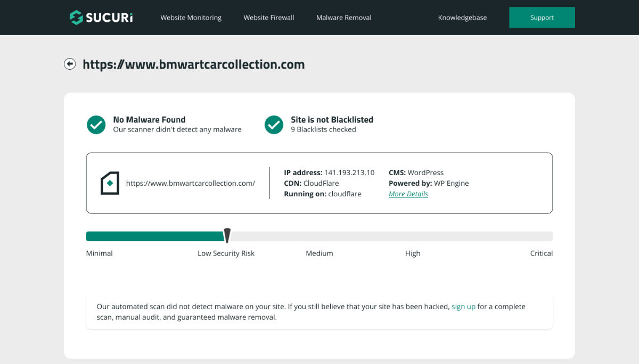Click the green filled risk bar
This screenshot has height=364, width=639.
(155, 236)
